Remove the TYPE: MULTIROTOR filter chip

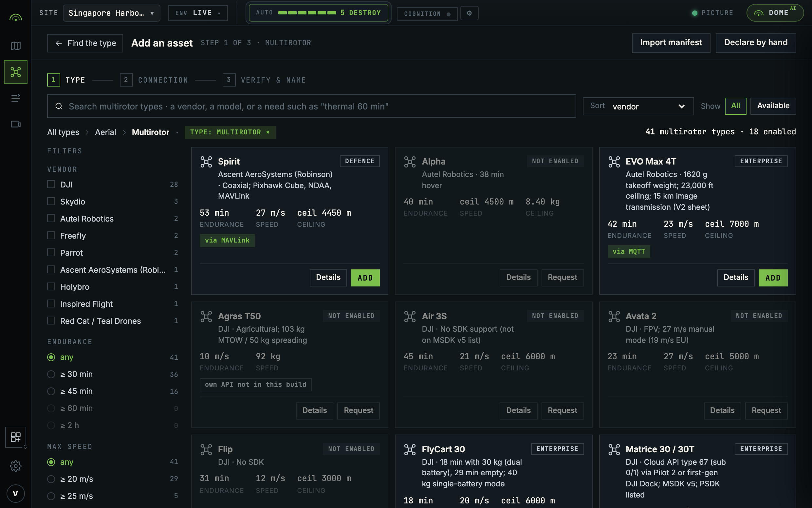[x=268, y=132]
